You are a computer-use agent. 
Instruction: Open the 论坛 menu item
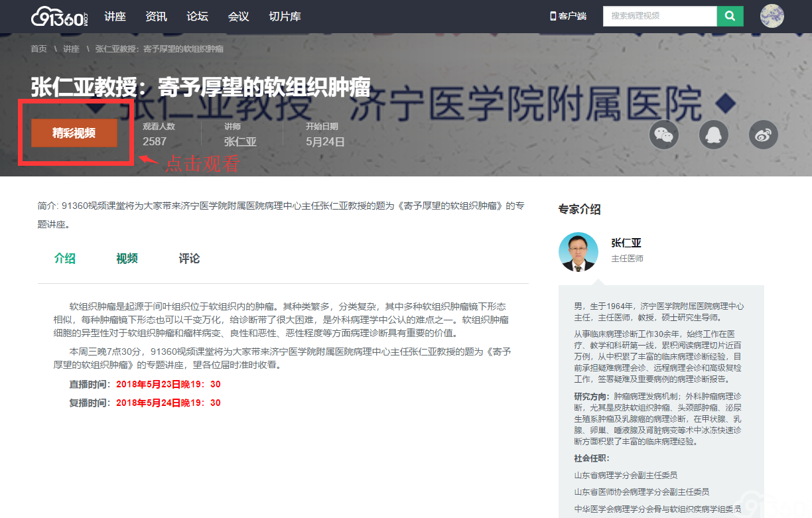(x=197, y=17)
